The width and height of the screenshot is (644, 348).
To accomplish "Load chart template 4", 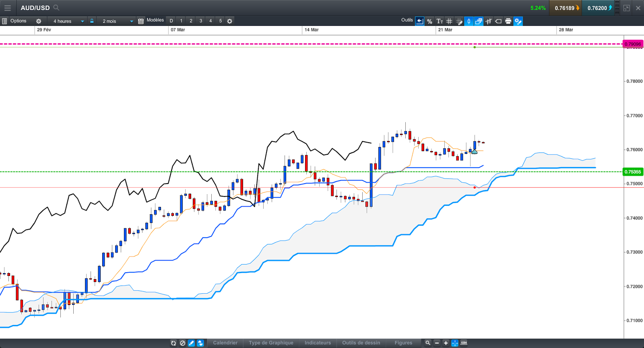I will click(211, 21).
